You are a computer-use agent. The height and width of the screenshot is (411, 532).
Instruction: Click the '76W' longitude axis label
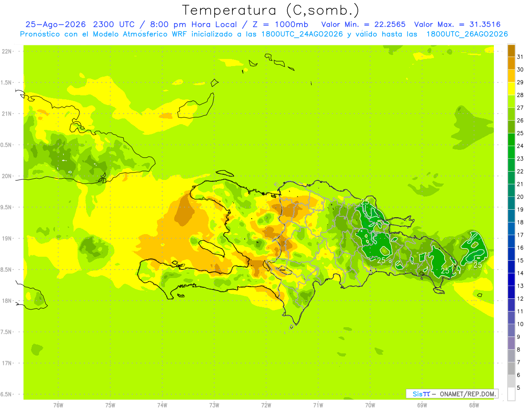click(58, 405)
